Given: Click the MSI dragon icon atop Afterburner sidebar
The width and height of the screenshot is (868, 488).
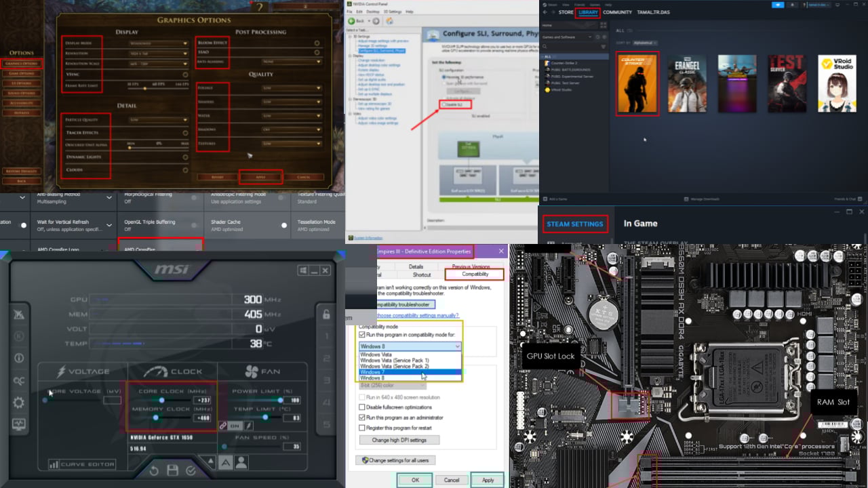Looking at the screenshot, I should click(18, 313).
